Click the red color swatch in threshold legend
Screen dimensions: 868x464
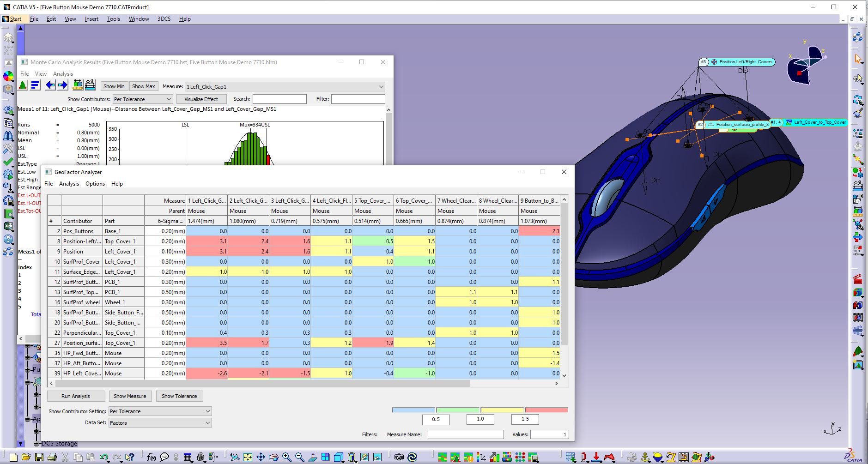click(x=546, y=410)
